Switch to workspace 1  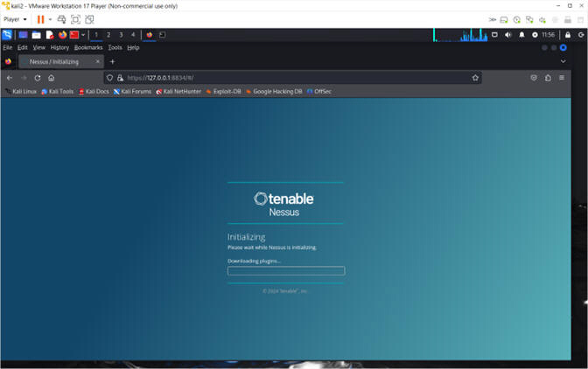96,35
